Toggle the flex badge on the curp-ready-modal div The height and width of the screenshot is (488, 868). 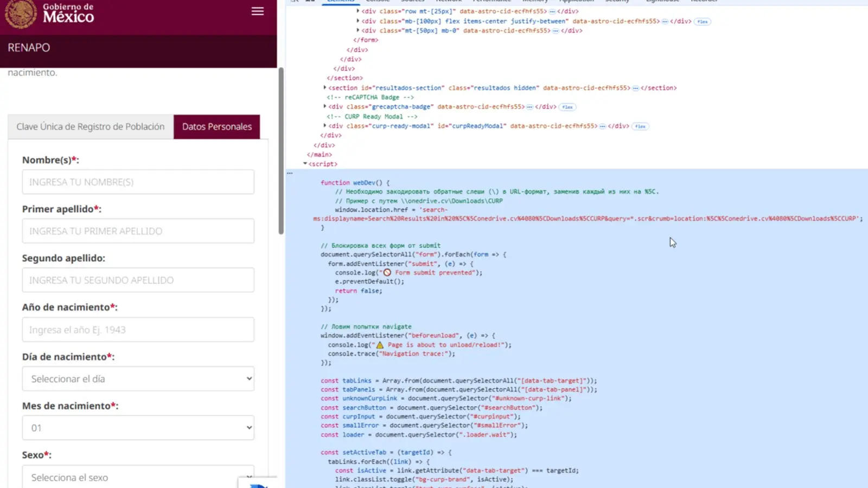[640, 126]
